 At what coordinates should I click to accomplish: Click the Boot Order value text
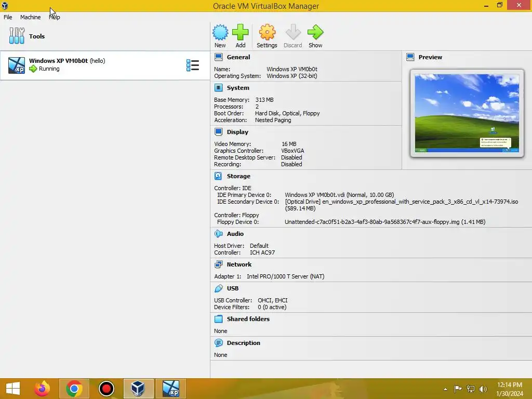coord(287,113)
